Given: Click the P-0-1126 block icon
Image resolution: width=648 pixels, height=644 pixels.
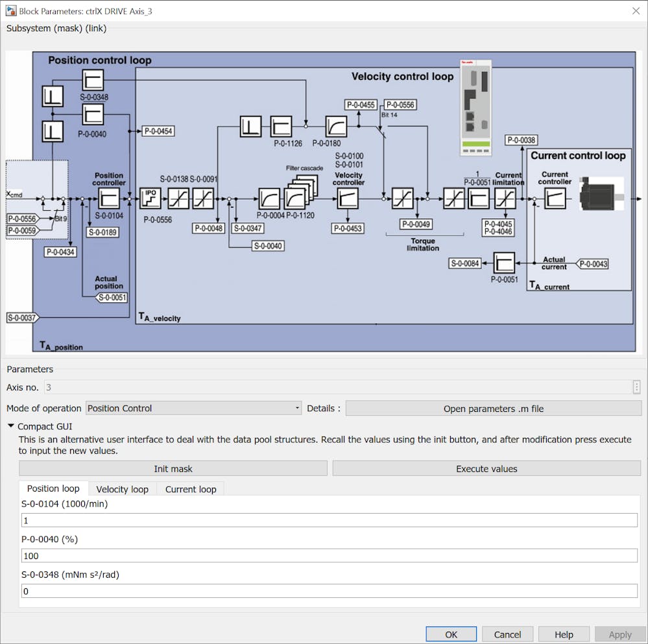Looking at the screenshot, I should click(281, 126).
